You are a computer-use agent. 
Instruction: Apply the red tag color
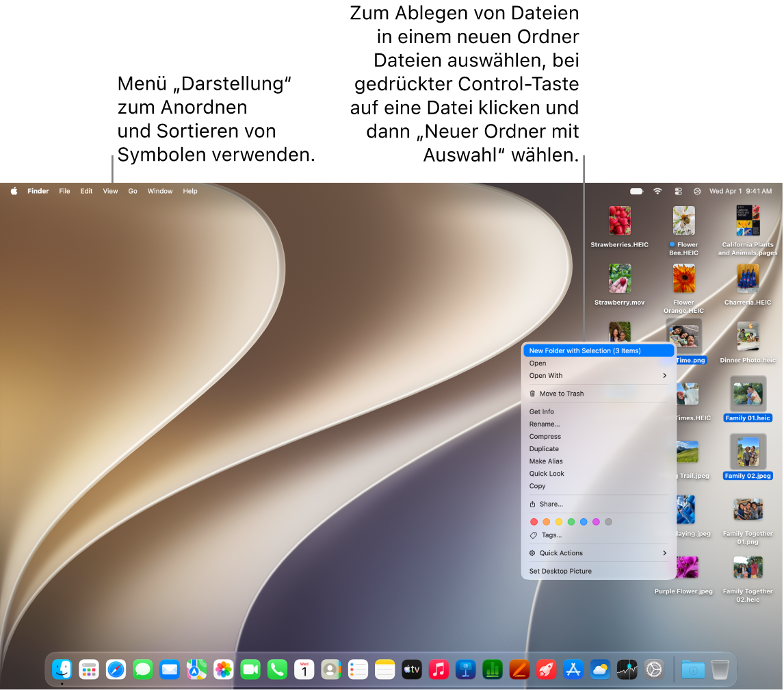[534, 522]
